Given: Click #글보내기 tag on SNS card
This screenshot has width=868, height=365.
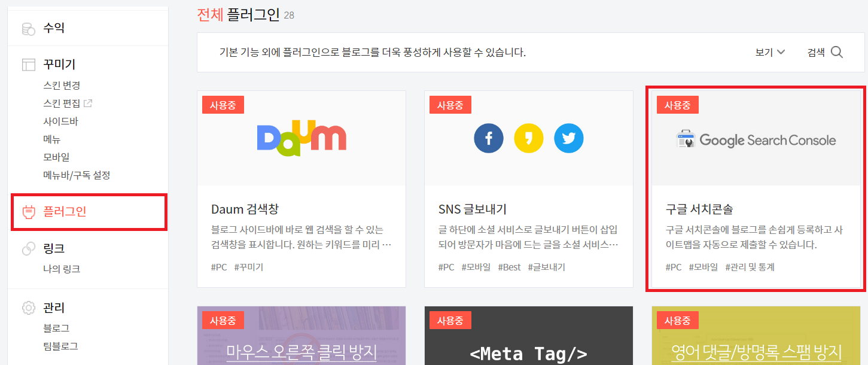Looking at the screenshot, I should 547,267.
